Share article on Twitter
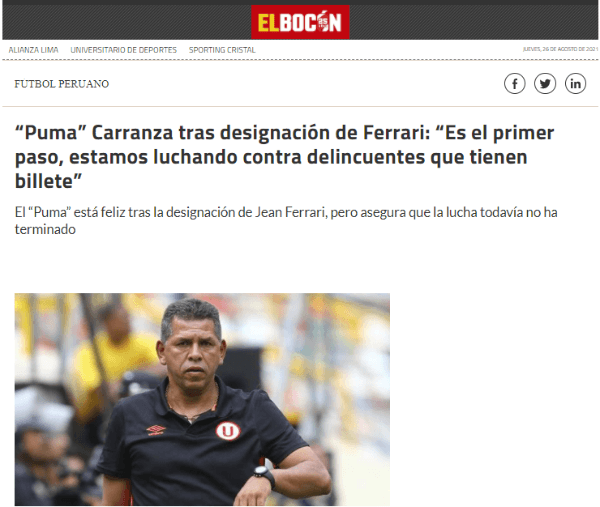 [545, 83]
